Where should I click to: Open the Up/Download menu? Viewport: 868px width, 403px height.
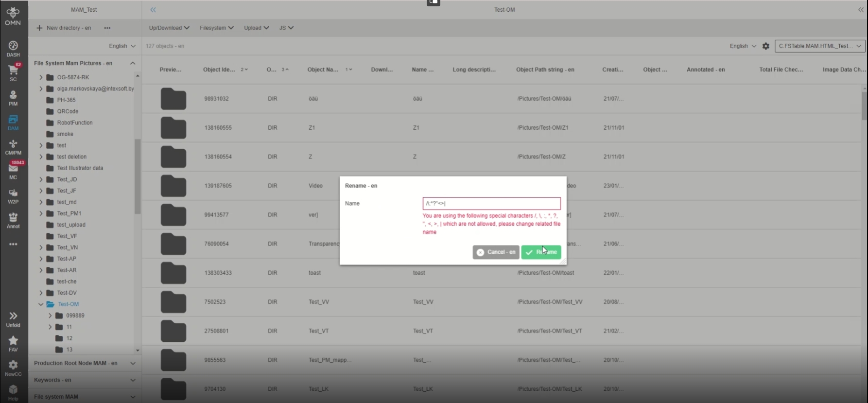point(169,28)
